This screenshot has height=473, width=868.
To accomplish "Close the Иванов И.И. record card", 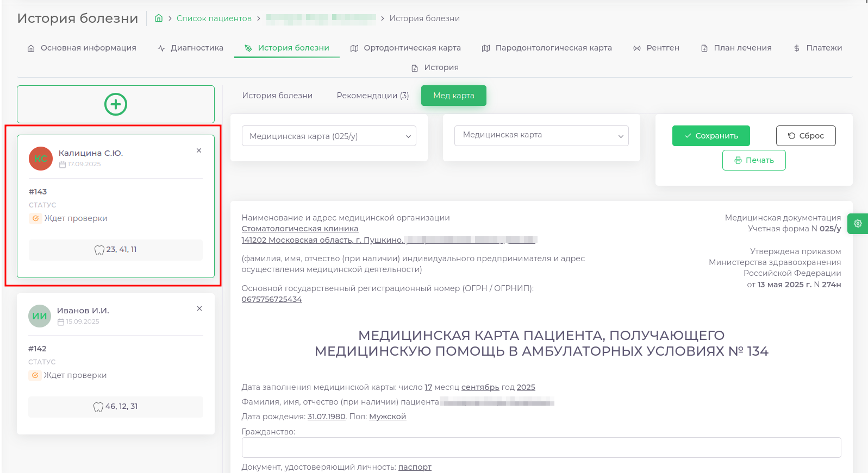I will click(199, 308).
